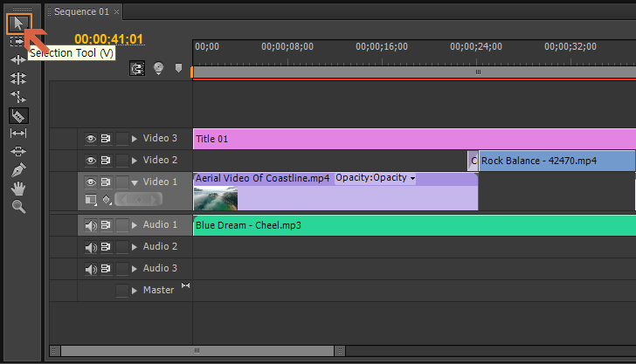This screenshot has width=636, height=364.
Task: Select the Blue Dream - Cheel.mp3 audio clip
Action: 414,225
